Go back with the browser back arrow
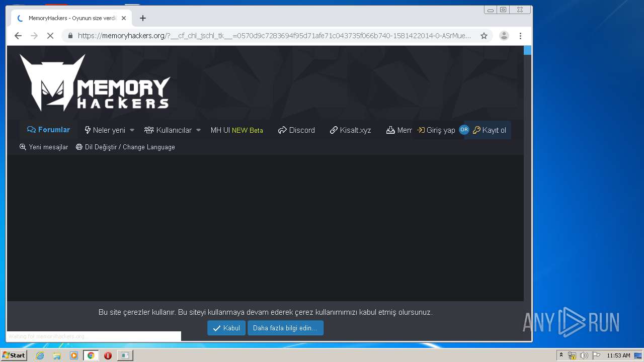The width and height of the screenshot is (644, 362). coord(18,36)
